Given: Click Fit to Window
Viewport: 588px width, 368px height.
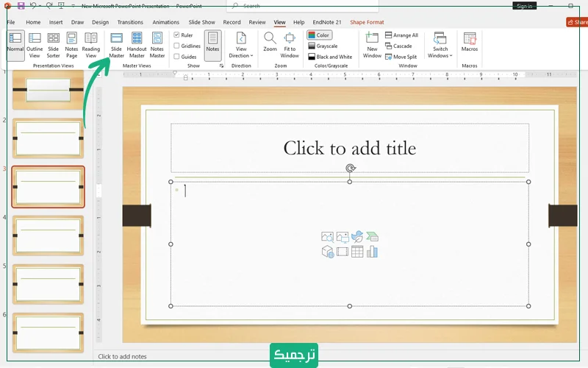Looking at the screenshot, I should 290,45.
